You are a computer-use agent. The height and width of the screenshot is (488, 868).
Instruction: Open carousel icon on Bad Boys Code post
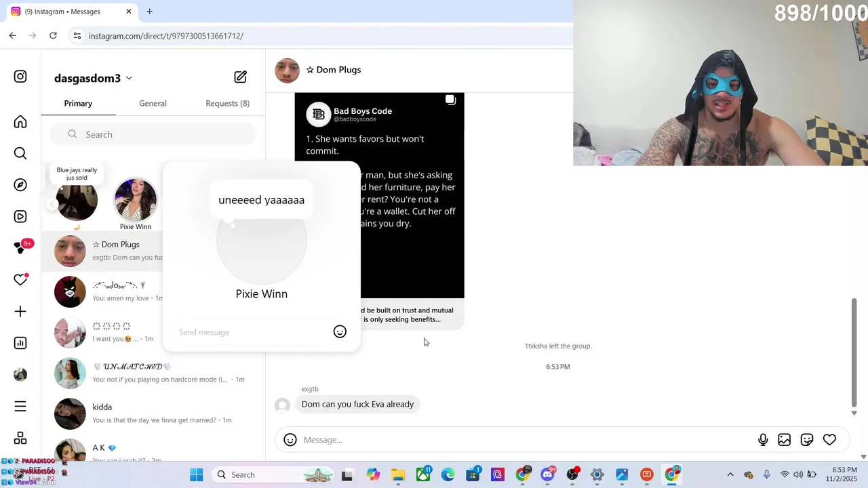tap(450, 100)
